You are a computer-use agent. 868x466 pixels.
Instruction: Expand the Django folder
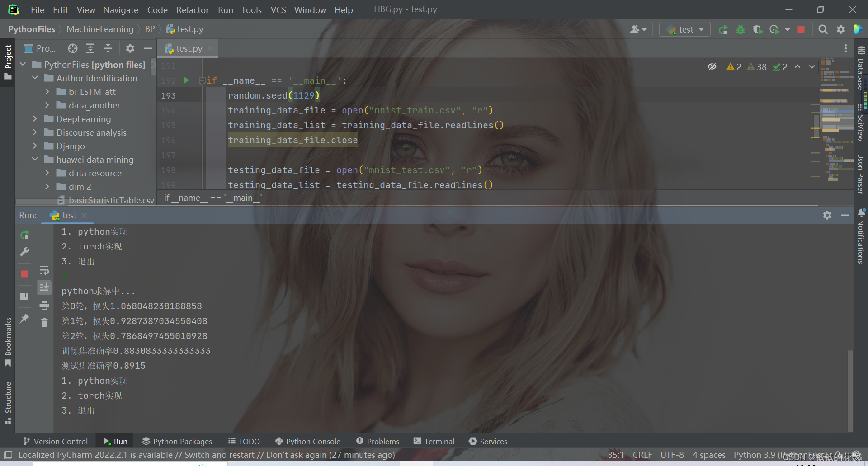click(35, 146)
